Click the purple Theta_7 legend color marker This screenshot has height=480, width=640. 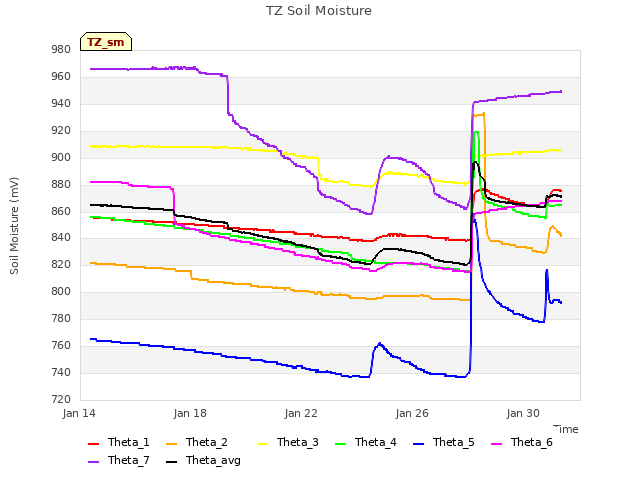(93, 462)
